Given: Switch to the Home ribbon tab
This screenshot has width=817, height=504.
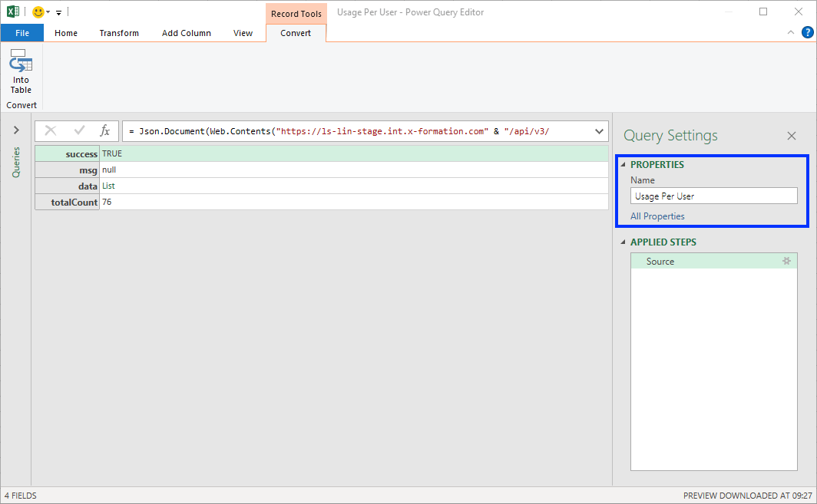Looking at the screenshot, I should coord(66,33).
